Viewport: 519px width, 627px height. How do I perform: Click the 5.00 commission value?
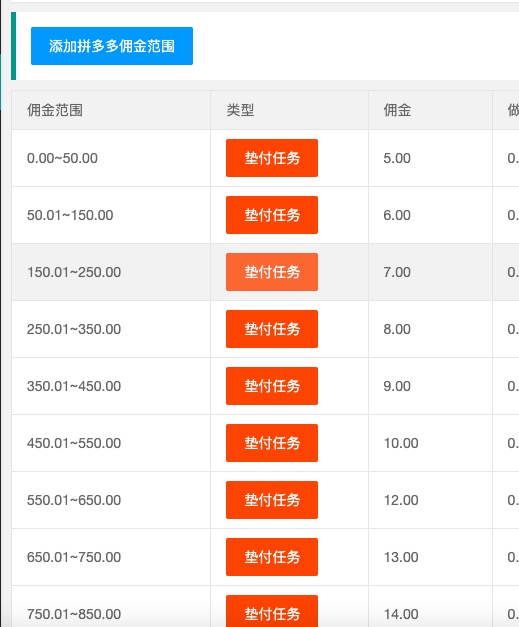[397, 158]
